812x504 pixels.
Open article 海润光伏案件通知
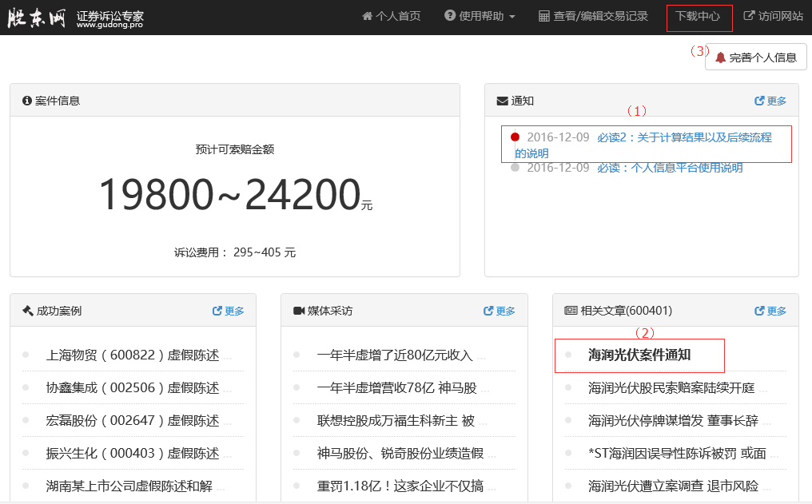point(639,355)
